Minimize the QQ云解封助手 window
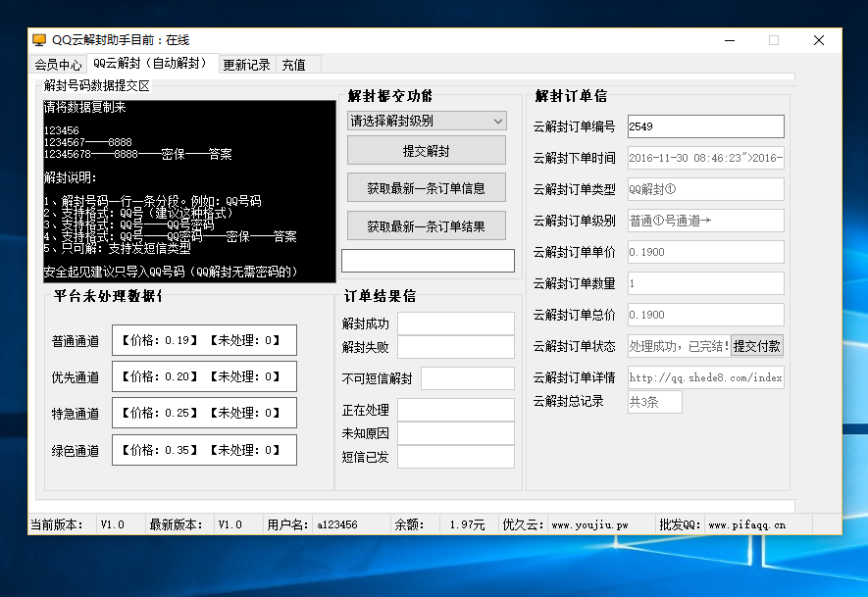This screenshot has width=868, height=597. click(x=730, y=40)
